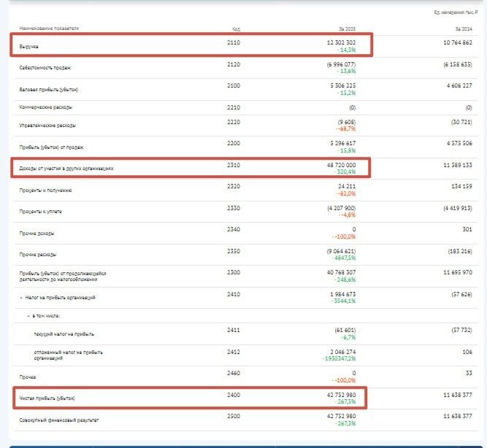Click current tax value (61 601)
Screen dimensions: 487x448
[x=345, y=330]
